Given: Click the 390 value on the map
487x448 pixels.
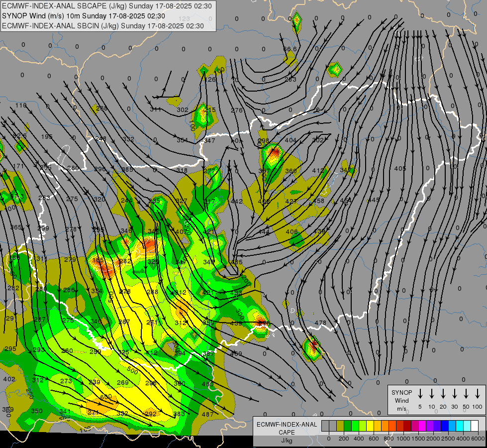Looking at the screenshot, I should pos(180,383).
